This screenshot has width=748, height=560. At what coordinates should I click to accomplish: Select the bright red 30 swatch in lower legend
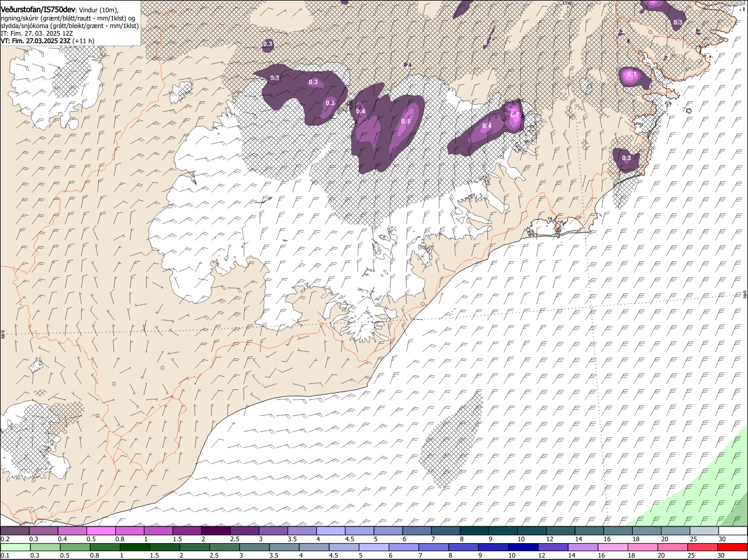(732, 548)
